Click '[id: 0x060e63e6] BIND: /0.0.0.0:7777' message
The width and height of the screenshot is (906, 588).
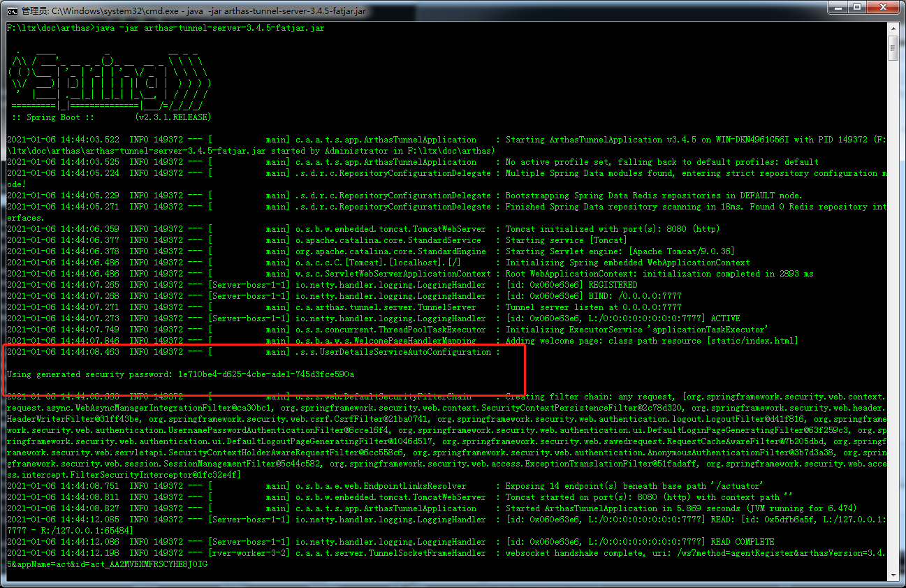tap(593, 296)
